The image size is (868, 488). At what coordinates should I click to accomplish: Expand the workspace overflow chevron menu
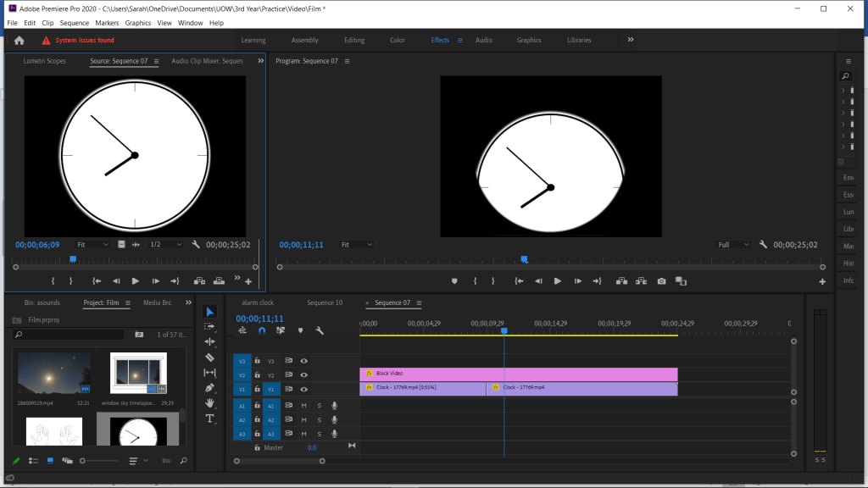point(631,40)
